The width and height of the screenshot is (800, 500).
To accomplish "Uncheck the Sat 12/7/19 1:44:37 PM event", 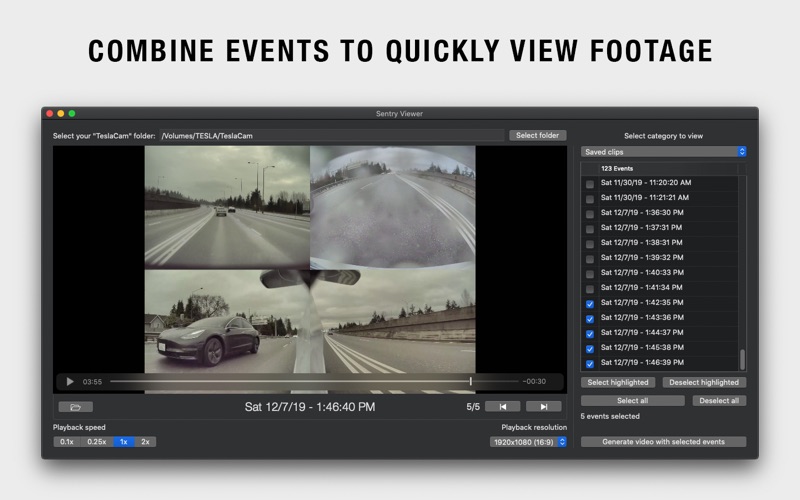I will coord(590,334).
